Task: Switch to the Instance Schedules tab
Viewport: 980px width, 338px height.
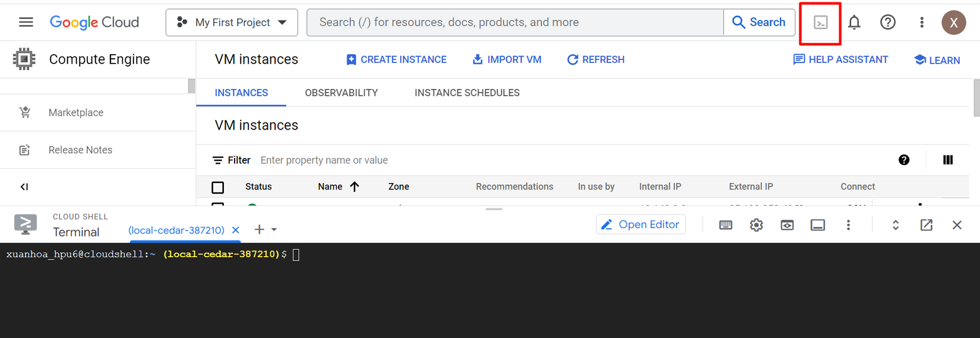Action: [x=467, y=93]
